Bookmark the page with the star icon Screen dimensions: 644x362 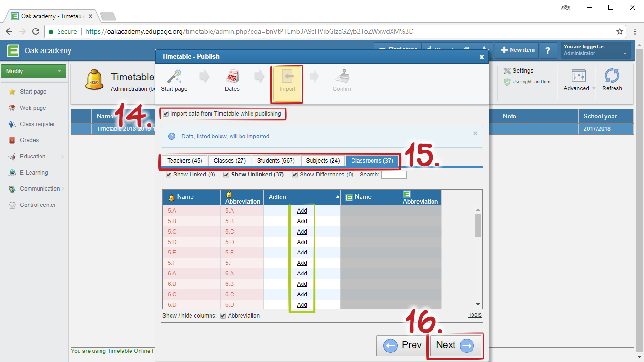pos(619,31)
